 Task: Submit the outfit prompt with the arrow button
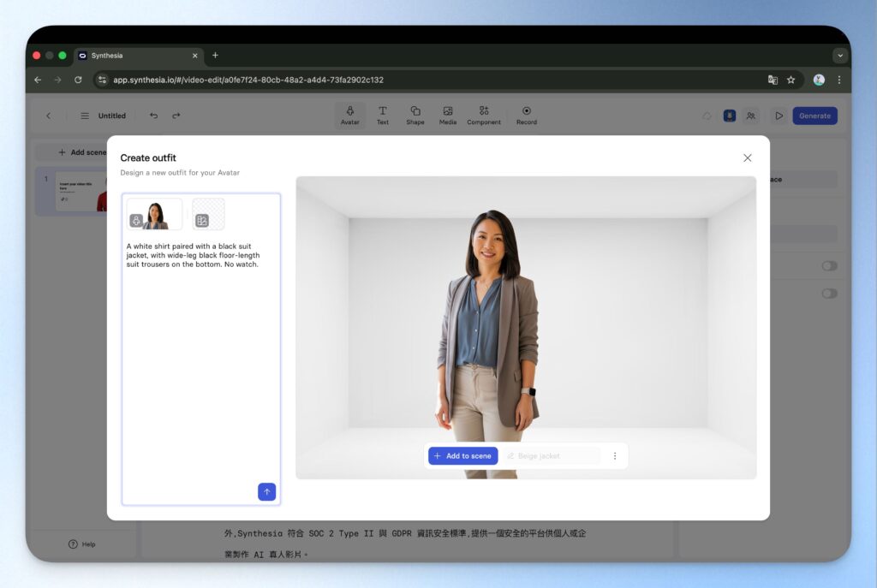(266, 492)
